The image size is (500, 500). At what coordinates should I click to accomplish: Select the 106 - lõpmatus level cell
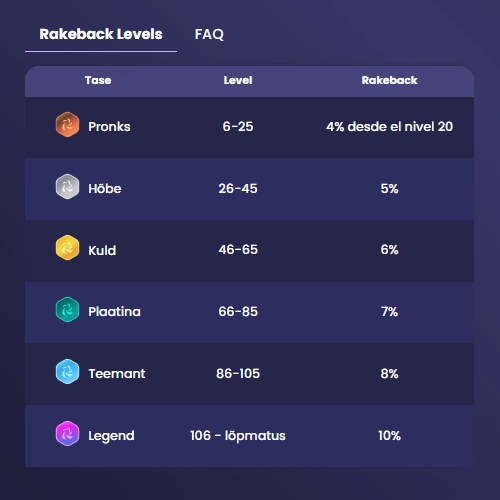238,436
